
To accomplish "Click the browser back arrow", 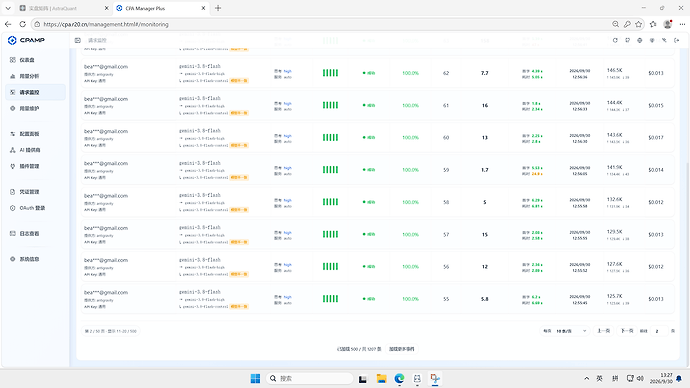I will click(x=8, y=24).
